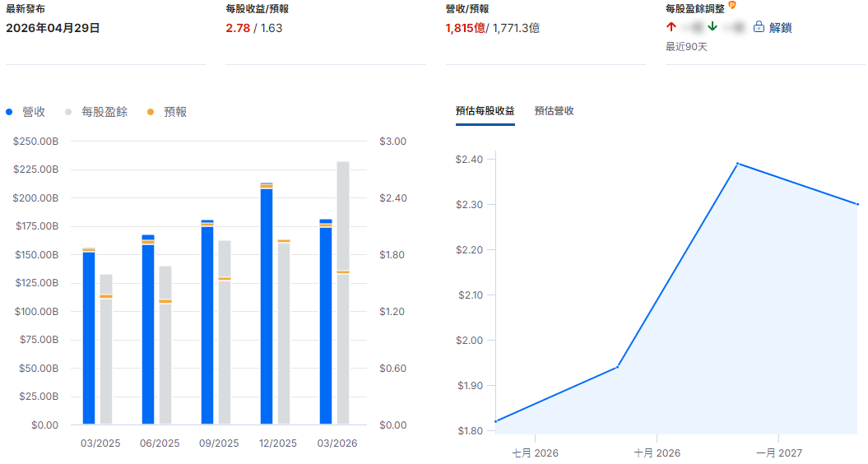Click the gray 每股盈餘 legend dot
The image size is (868, 464).
pyautogui.click(x=68, y=112)
